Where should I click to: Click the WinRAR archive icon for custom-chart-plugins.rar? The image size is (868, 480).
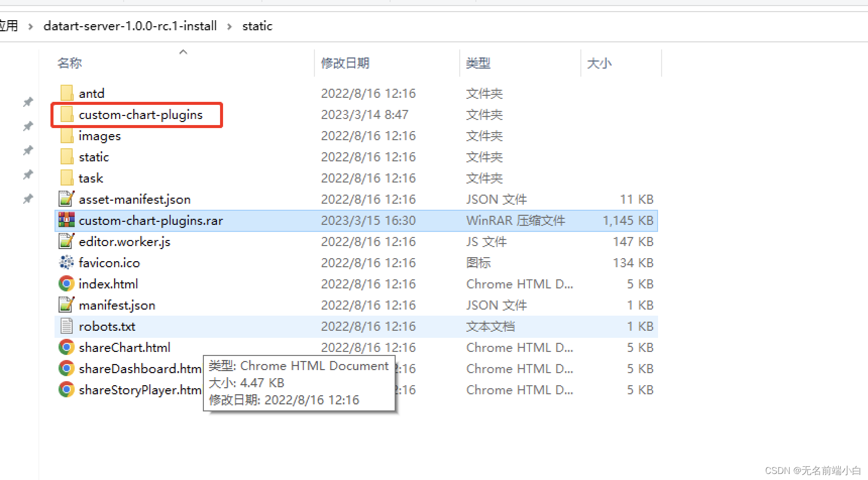[66, 220]
